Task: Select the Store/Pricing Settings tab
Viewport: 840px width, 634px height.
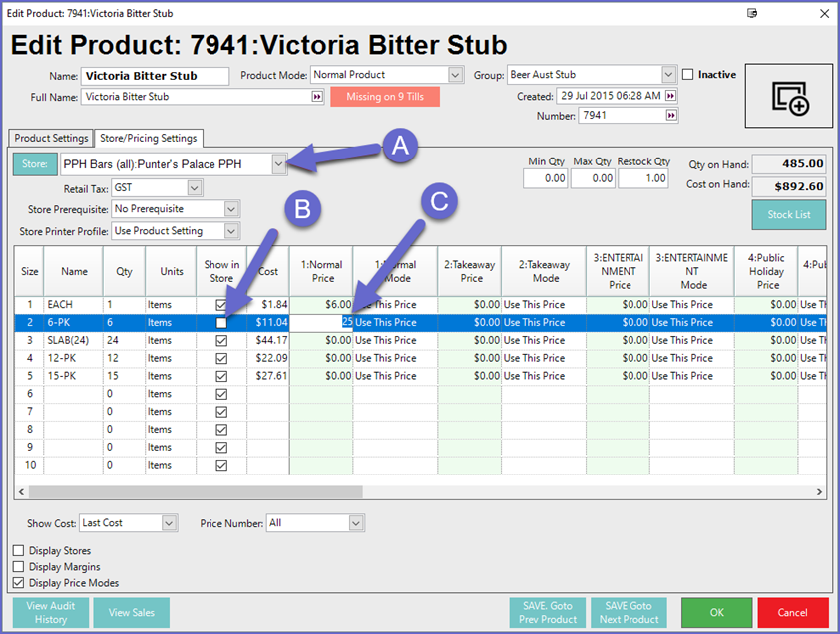Action: (x=149, y=139)
